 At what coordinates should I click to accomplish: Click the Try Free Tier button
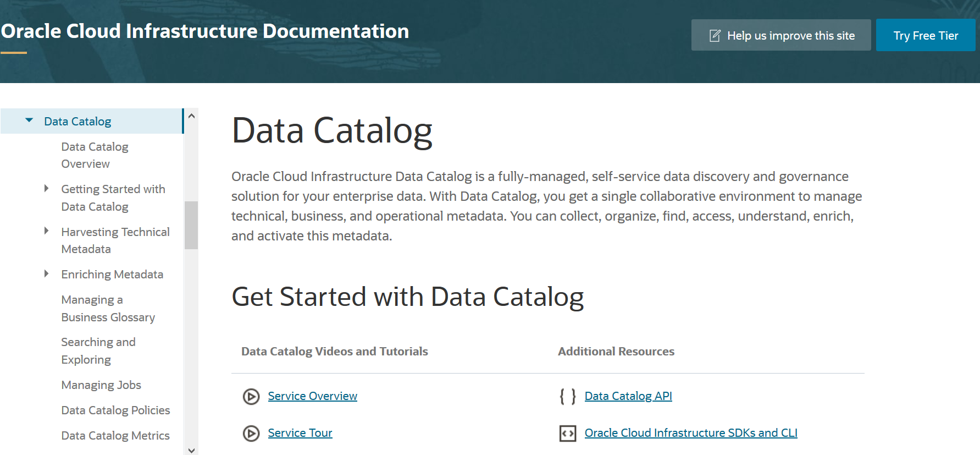(926, 35)
